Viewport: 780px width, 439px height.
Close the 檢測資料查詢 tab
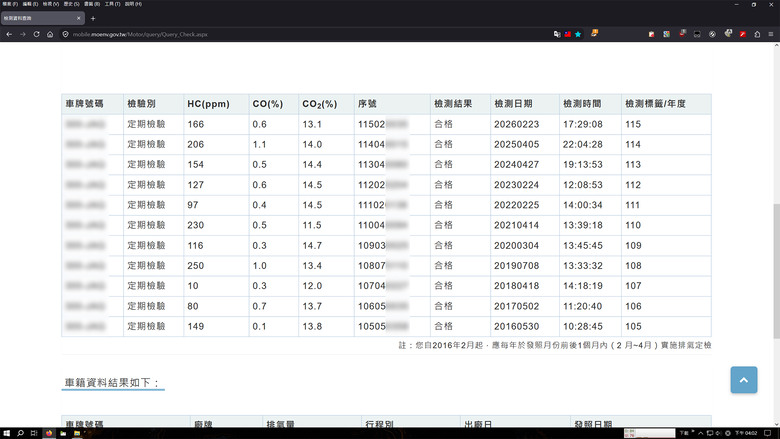point(79,18)
